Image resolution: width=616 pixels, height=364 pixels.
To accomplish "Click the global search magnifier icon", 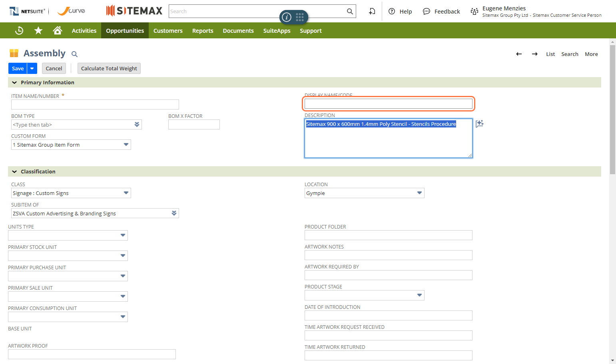I will 350,11.
